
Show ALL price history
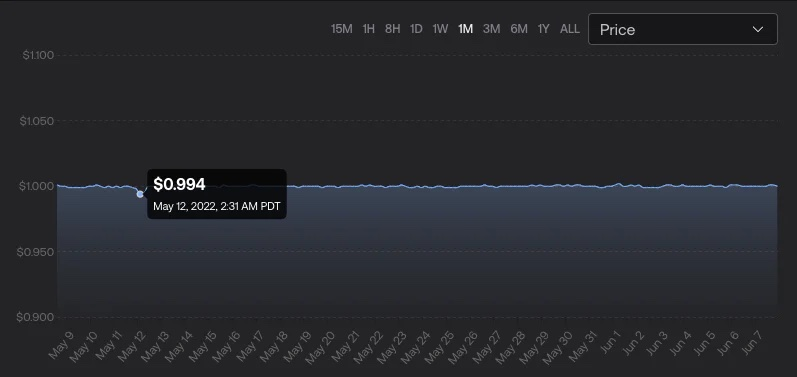(570, 29)
